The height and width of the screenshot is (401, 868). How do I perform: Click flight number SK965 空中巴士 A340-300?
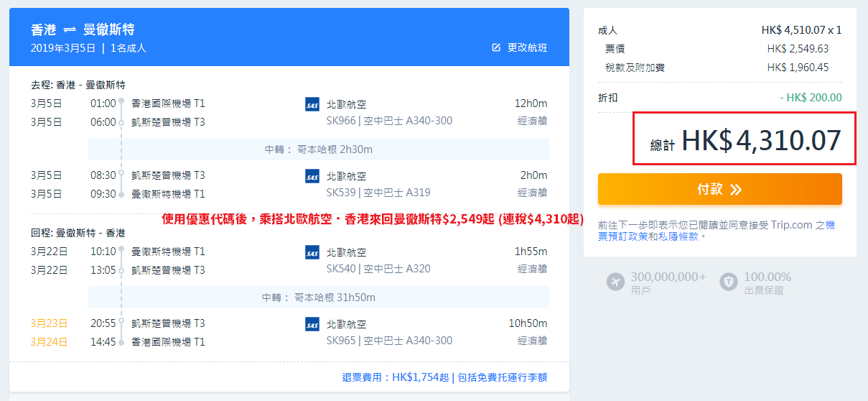[x=389, y=341]
